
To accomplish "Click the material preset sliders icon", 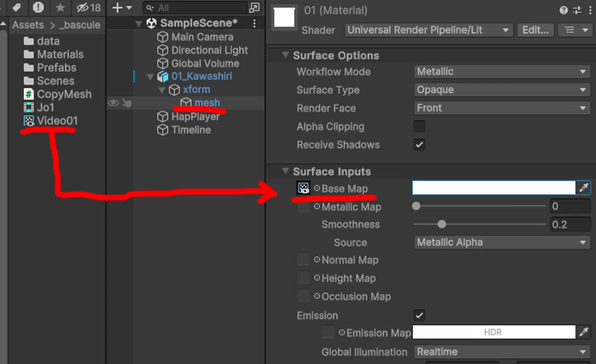I will (577, 10).
